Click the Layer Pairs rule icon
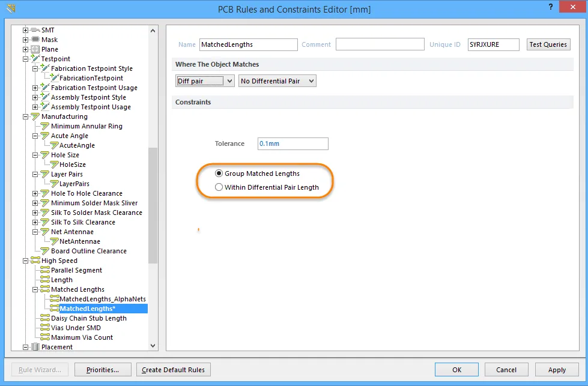588x386 pixels. 45,174
